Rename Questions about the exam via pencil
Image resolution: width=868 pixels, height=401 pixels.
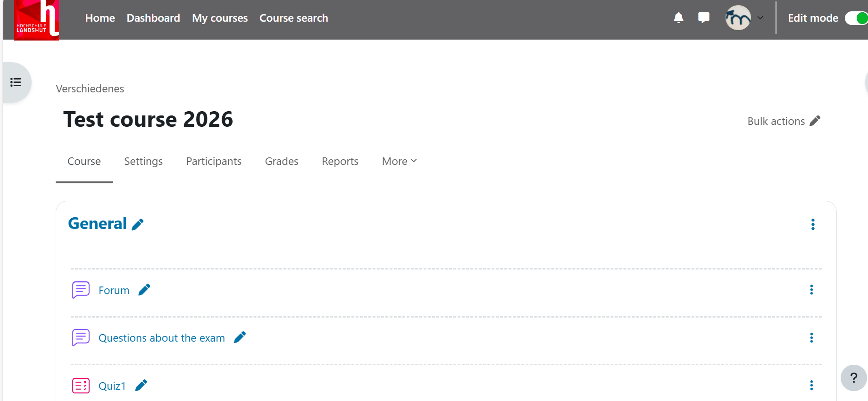point(240,337)
